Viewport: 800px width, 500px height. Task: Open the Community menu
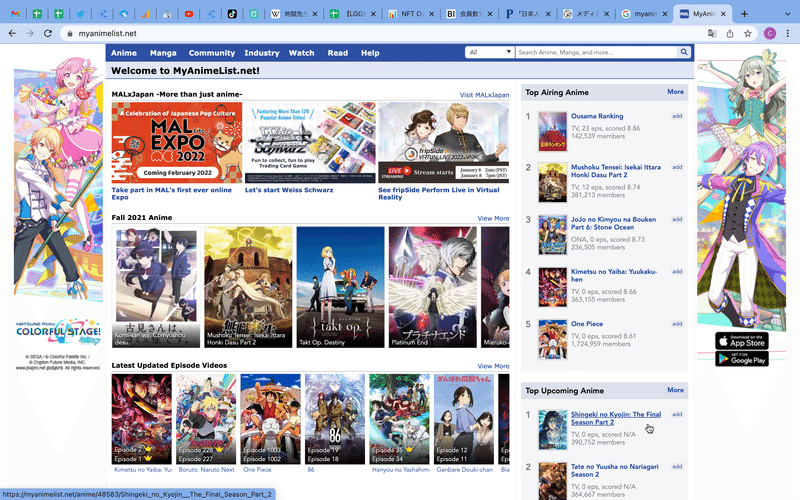[x=212, y=53]
